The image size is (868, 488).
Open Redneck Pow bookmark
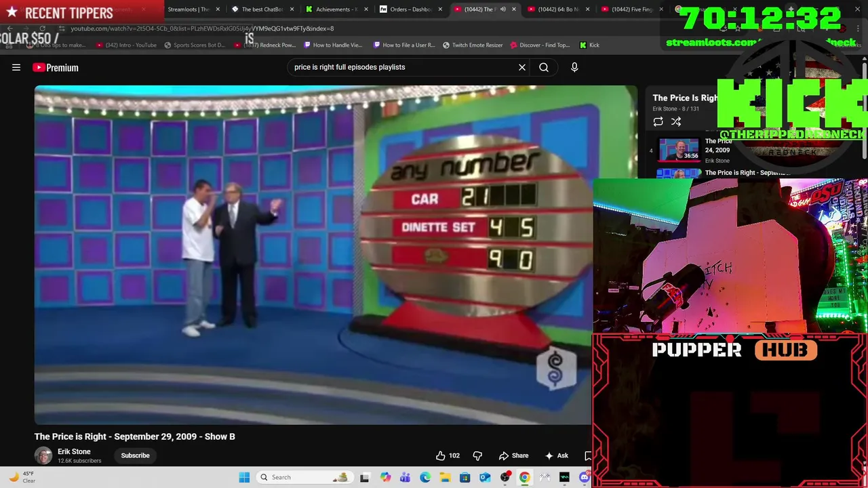pos(265,45)
